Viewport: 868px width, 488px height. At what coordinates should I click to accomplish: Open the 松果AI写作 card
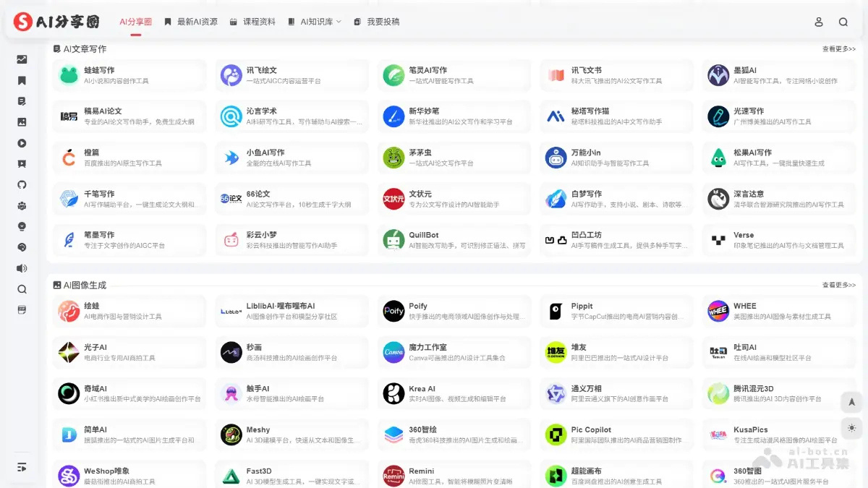point(779,158)
